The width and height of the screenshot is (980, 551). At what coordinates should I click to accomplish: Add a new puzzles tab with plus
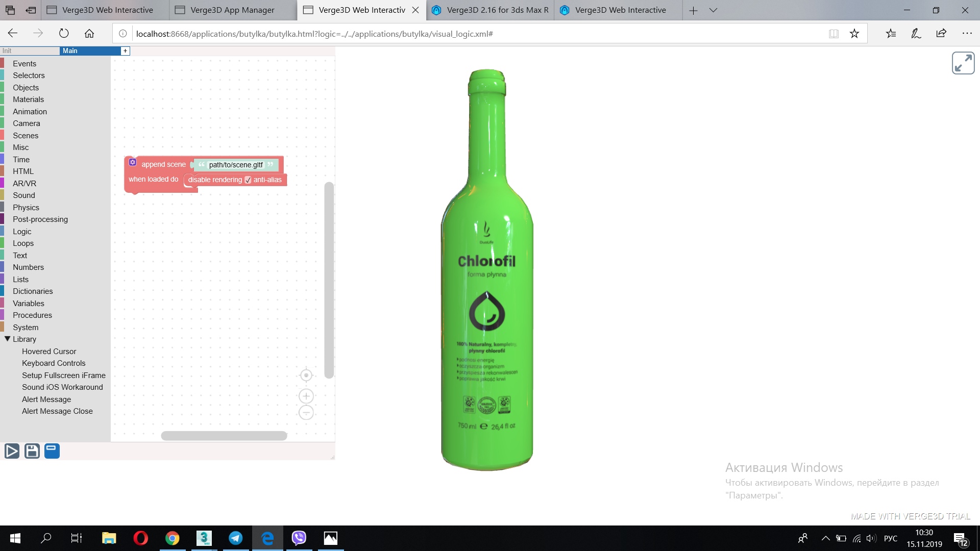tap(125, 51)
